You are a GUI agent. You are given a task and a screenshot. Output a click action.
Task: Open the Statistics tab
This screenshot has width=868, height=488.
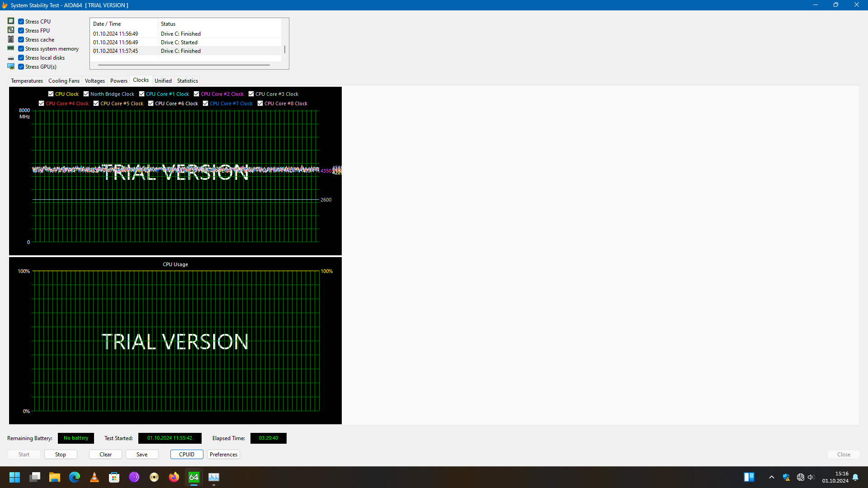187,81
